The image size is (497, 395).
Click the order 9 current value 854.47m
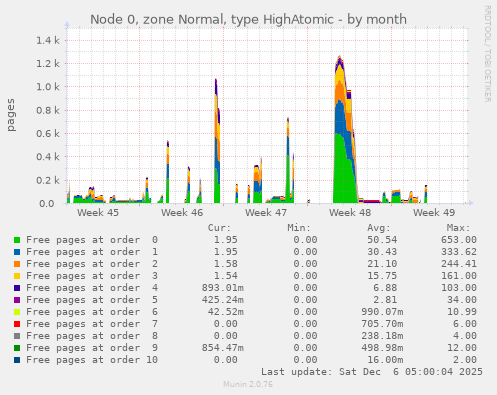tap(223, 348)
